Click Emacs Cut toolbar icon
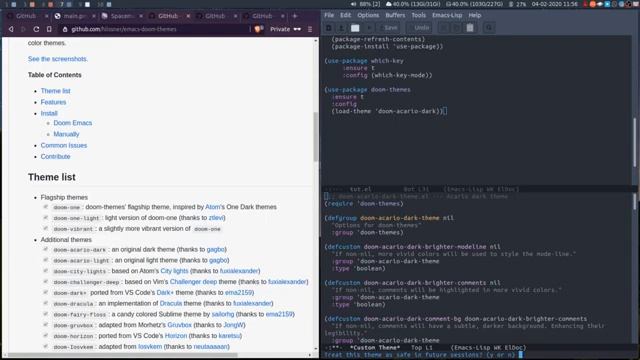The image size is (640, 360). coord(444,28)
